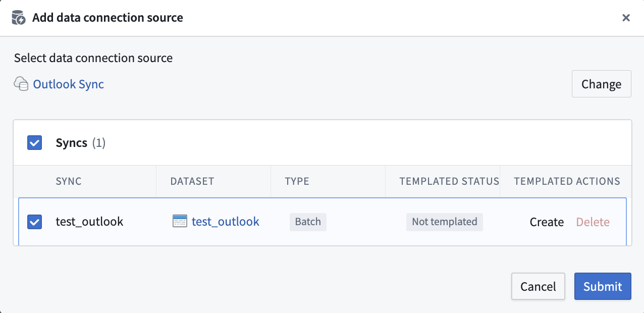Click the DATASET column header
Image resolution: width=644 pixels, height=313 pixels.
click(x=192, y=181)
